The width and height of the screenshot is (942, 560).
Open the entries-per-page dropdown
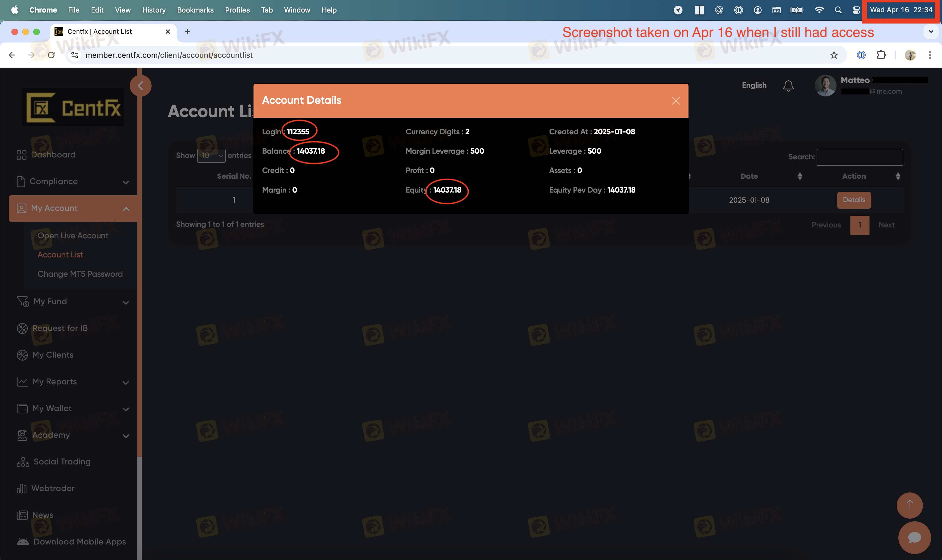click(x=211, y=156)
